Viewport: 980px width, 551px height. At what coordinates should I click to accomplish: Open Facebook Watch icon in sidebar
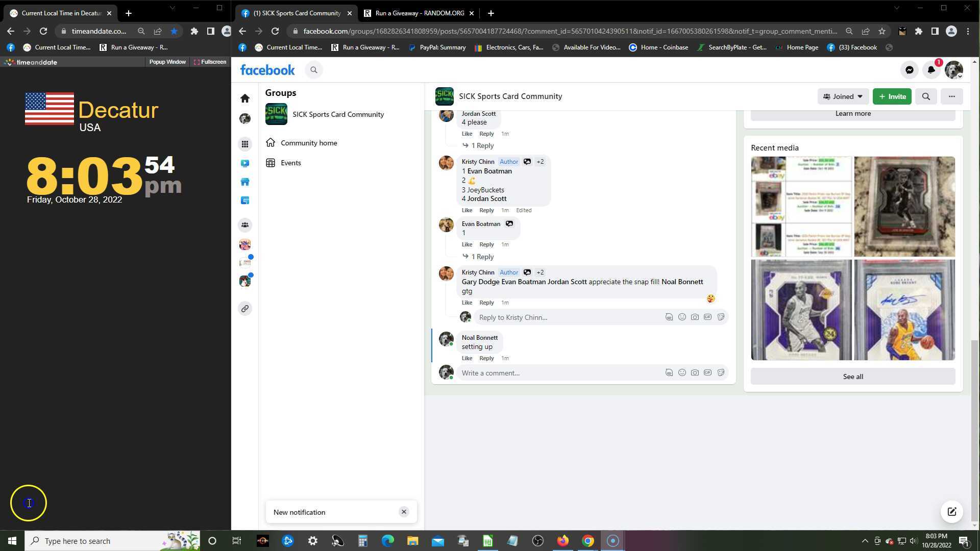(x=245, y=163)
